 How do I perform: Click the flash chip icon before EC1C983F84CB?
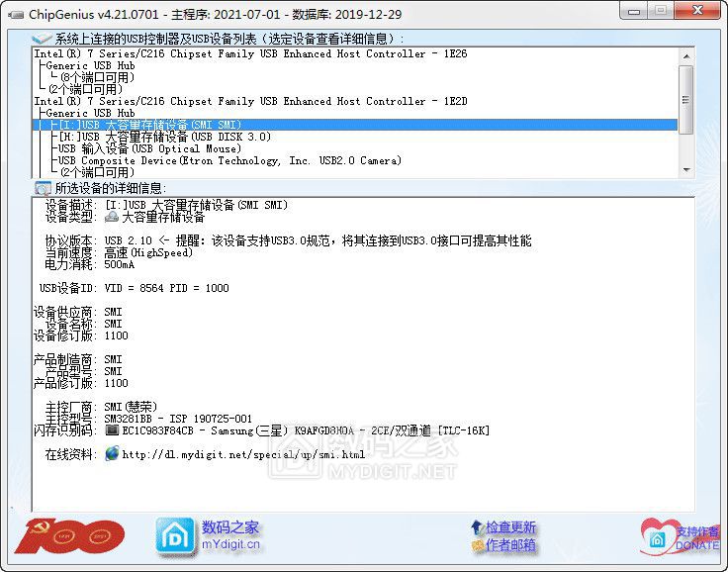pos(112,430)
